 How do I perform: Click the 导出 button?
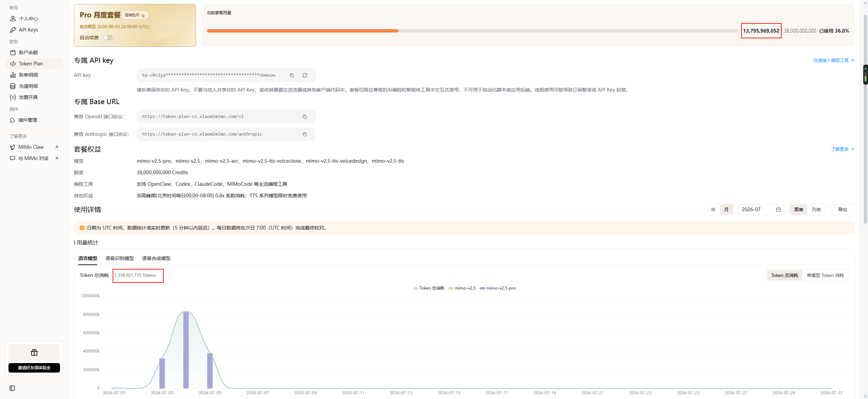(x=842, y=210)
